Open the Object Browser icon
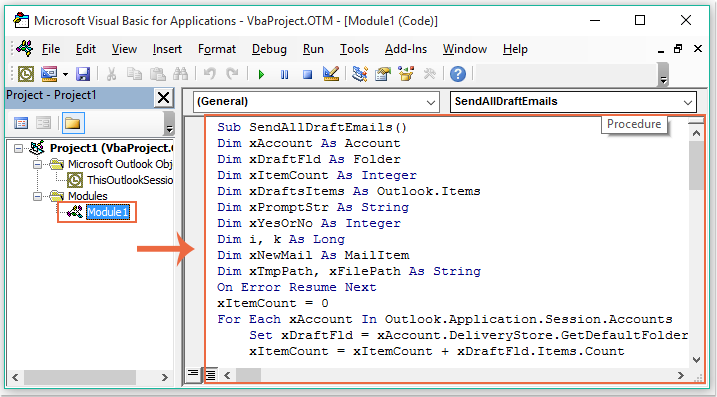This screenshot has width=717, height=397. click(x=406, y=74)
